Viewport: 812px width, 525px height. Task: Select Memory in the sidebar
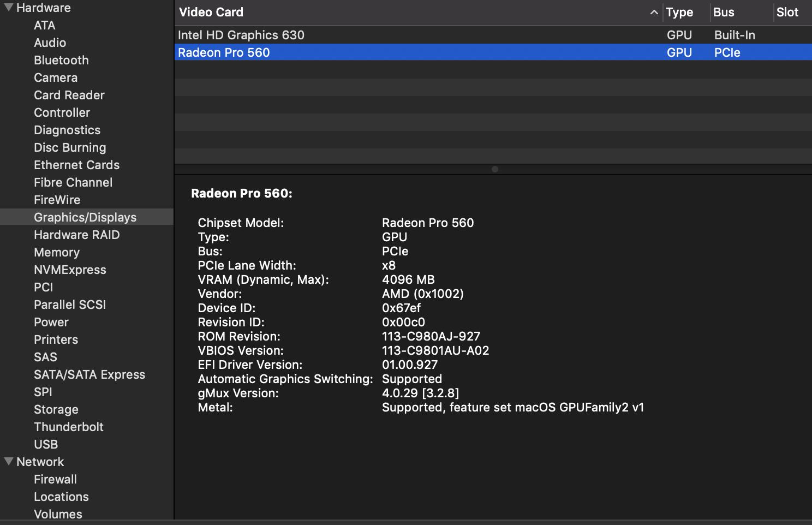point(57,252)
